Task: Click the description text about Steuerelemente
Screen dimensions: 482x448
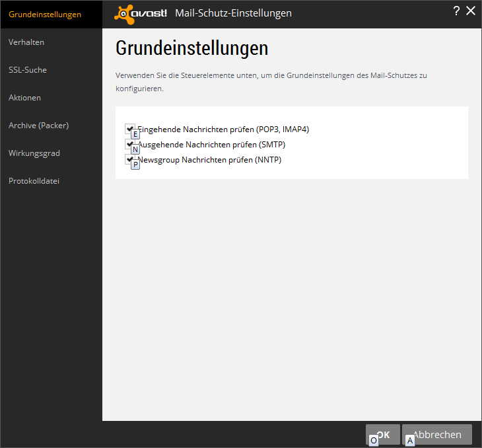Action: 271,82
